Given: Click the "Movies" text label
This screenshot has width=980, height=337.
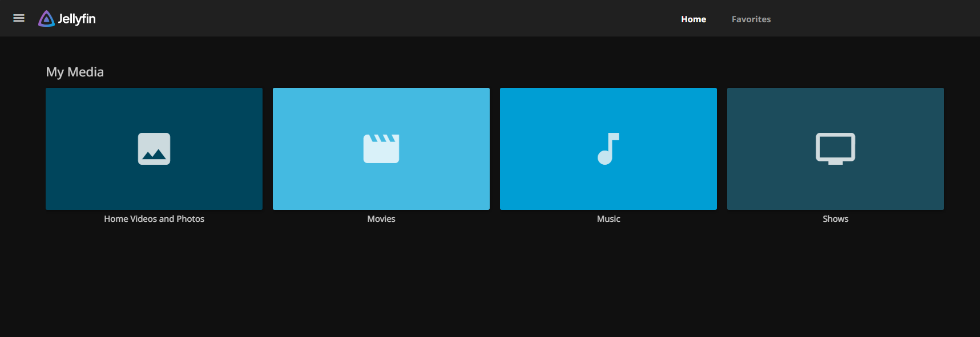Looking at the screenshot, I should tap(381, 219).
